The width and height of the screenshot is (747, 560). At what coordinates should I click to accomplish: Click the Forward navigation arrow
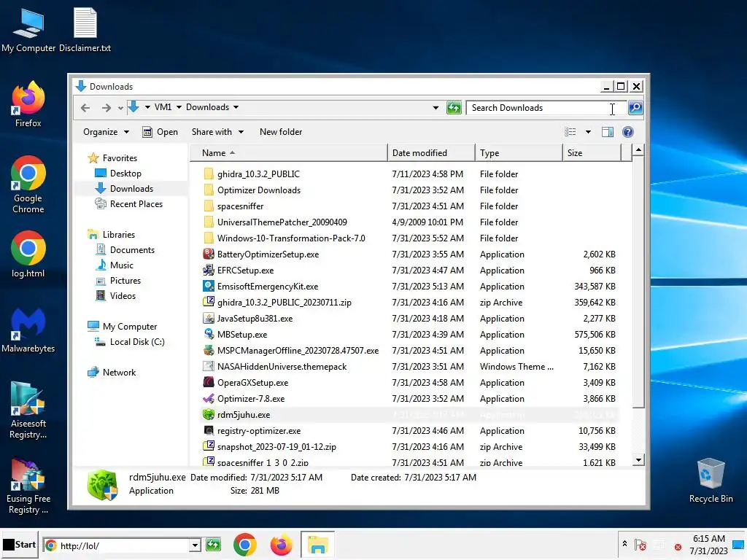106,108
